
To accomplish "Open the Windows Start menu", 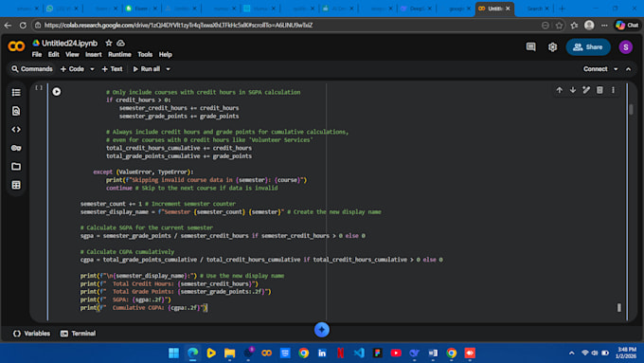I will (x=173, y=353).
